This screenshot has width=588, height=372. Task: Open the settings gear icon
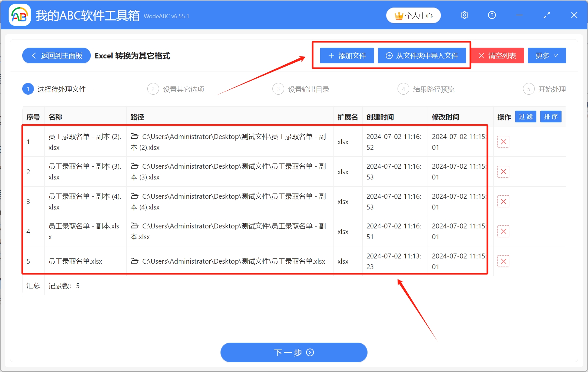tap(464, 15)
